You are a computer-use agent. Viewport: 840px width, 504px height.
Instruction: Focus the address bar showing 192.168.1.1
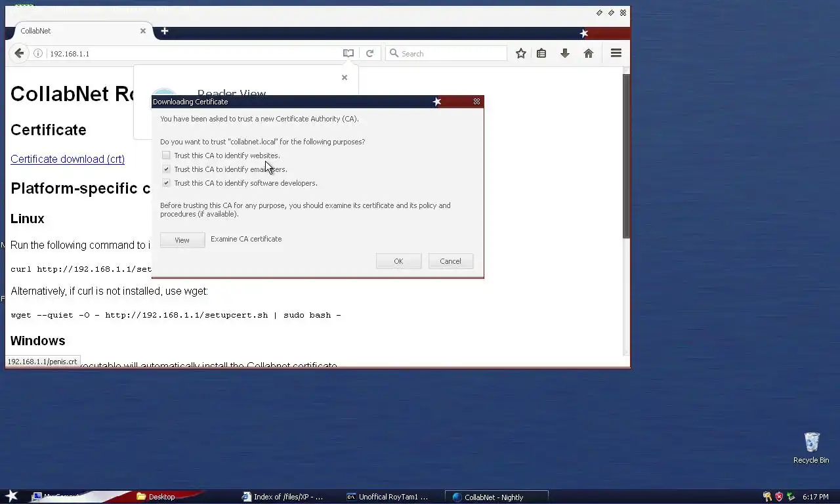194,53
